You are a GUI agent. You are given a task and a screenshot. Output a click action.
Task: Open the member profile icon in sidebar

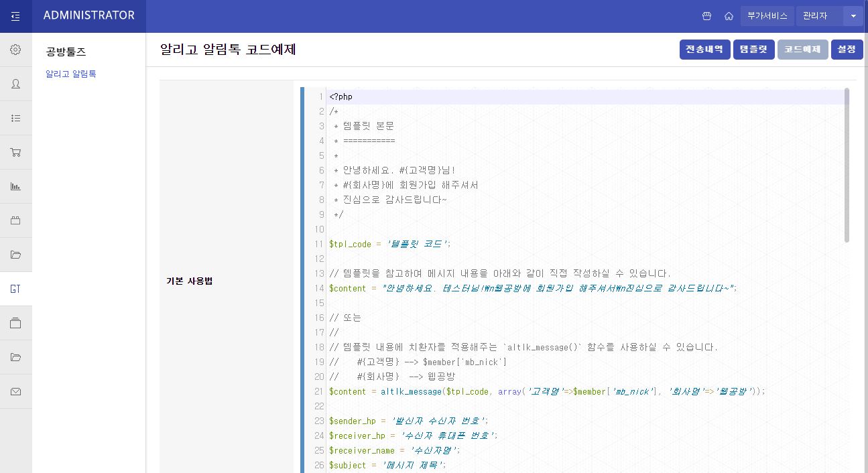coord(15,83)
